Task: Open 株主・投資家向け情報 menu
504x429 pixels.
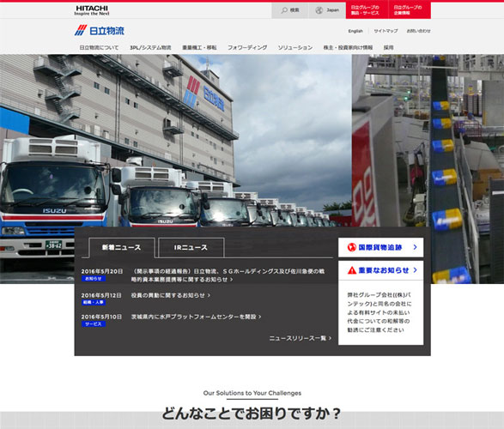Action: pos(348,47)
